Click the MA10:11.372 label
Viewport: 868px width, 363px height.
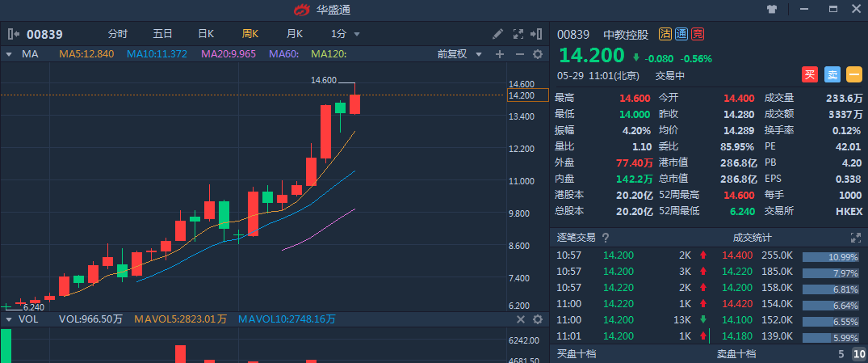click(x=157, y=53)
